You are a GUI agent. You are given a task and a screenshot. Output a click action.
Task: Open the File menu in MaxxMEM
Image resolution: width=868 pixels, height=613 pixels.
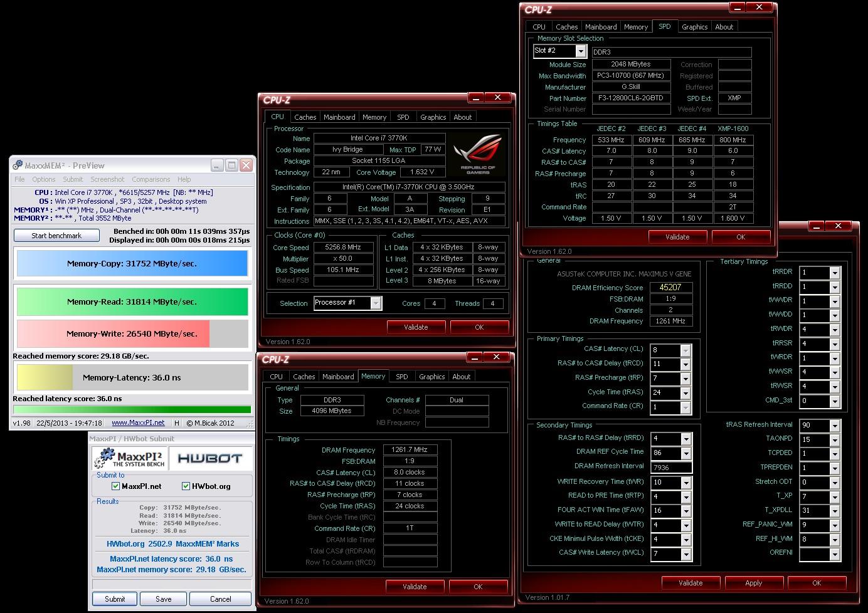[19, 179]
